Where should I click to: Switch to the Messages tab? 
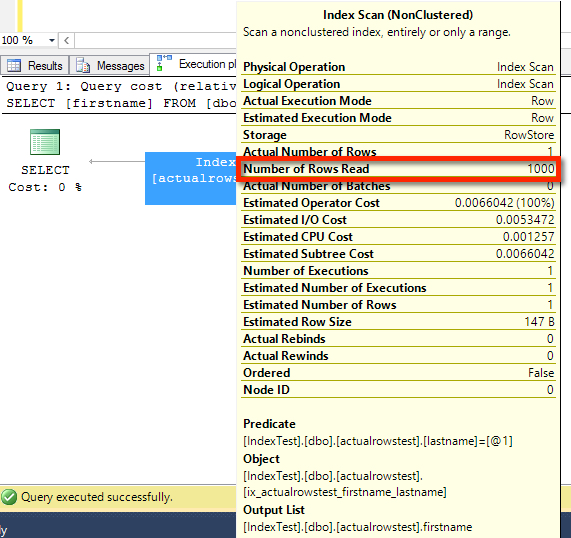[110, 66]
